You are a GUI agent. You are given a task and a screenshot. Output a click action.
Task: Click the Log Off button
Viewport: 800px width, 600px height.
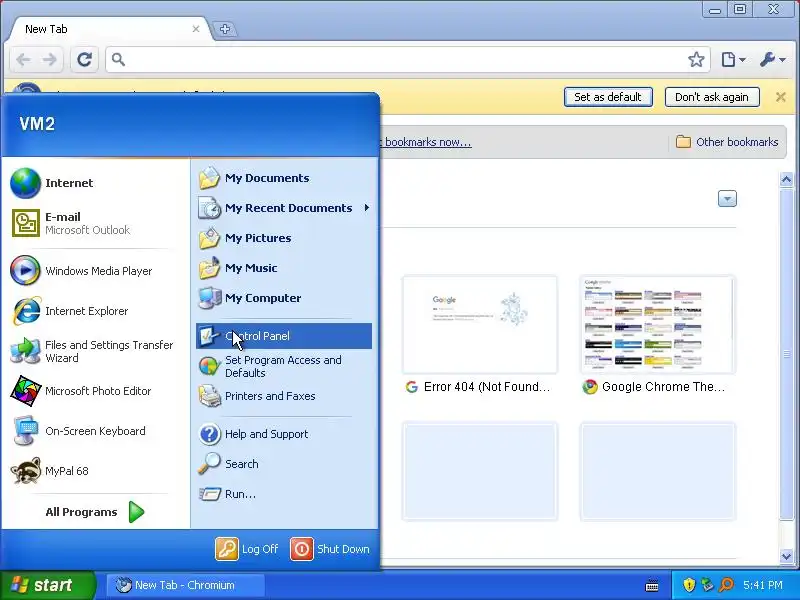click(x=247, y=549)
